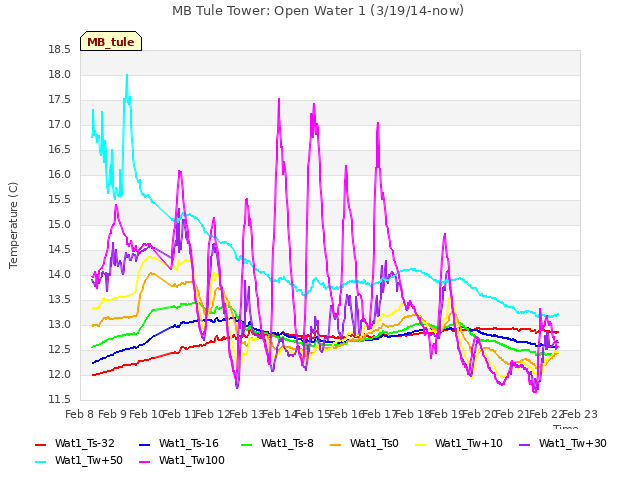Click the Wat1_Tw+10 legend label
The image size is (640, 480).
469,443
